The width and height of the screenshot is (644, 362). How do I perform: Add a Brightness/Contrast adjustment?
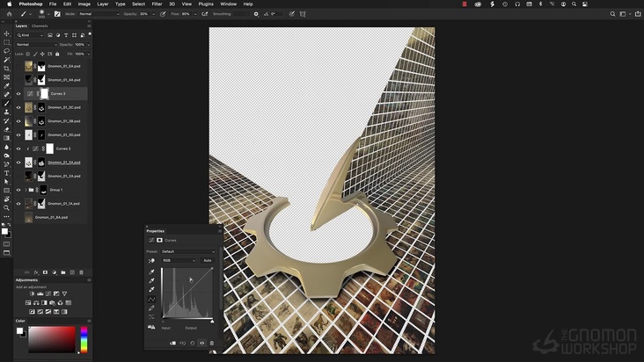[32, 293]
